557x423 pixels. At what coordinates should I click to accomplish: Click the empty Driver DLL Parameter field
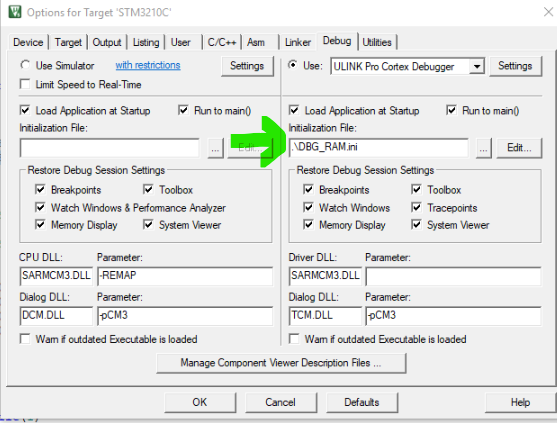(454, 276)
